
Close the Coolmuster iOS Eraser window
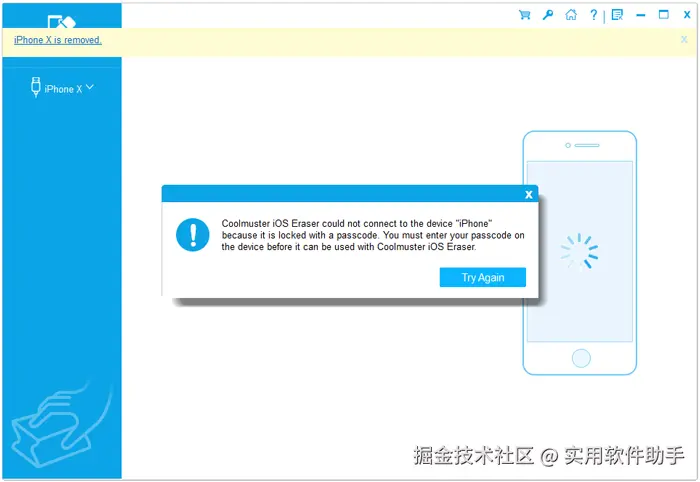pyautogui.click(x=687, y=15)
